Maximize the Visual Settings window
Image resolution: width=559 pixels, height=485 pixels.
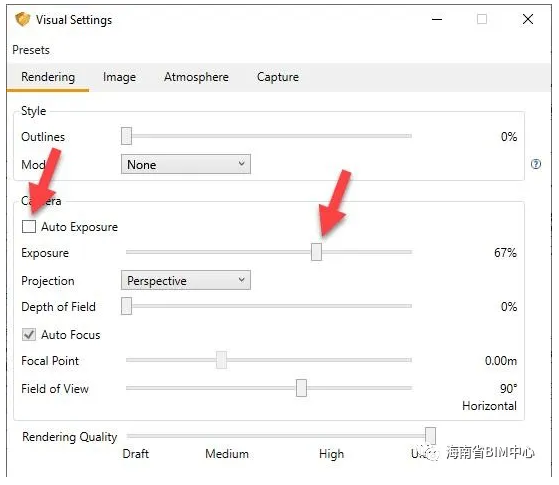[482, 19]
